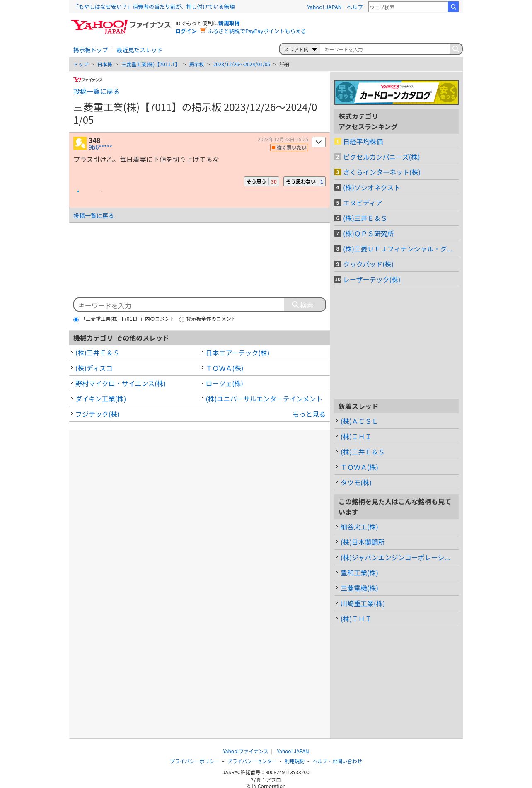Click 投稿一覧に戻る link below the post
The image size is (532, 788).
(x=93, y=216)
